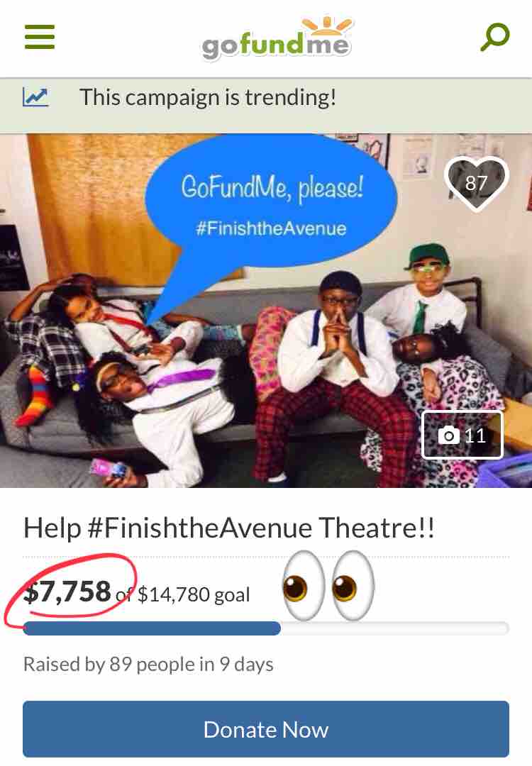Click the campaign title Help #FinishtheAvenue Theatre!!
The image size is (532, 766).
228,528
